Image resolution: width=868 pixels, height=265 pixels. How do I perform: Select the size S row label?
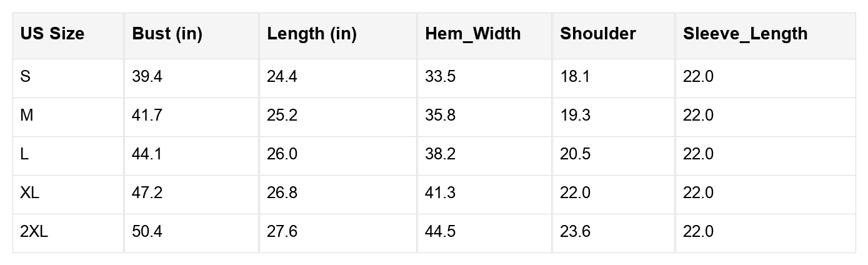pyautogui.click(x=25, y=77)
